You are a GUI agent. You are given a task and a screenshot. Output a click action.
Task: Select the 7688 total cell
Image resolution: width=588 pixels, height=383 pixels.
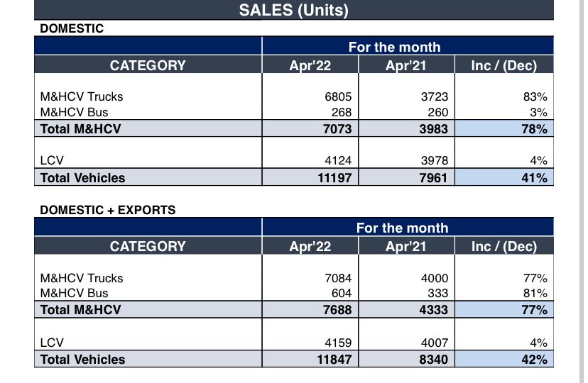(x=337, y=310)
